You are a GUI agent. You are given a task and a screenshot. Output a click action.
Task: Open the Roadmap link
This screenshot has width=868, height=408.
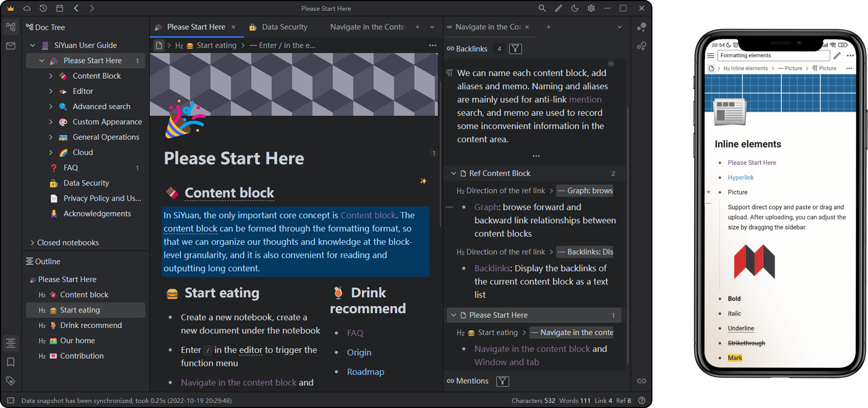365,372
